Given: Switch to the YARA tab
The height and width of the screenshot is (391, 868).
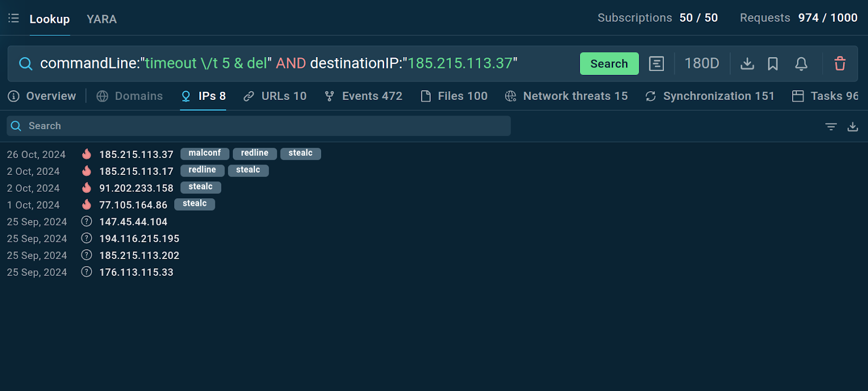Looking at the screenshot, I should click(101, 19).
